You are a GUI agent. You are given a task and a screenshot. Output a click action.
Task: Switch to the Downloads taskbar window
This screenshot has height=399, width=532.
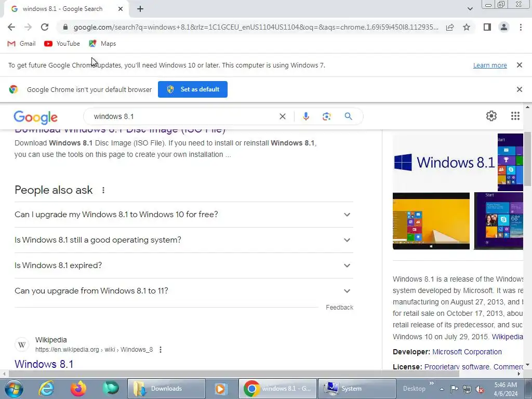[166, 389]
